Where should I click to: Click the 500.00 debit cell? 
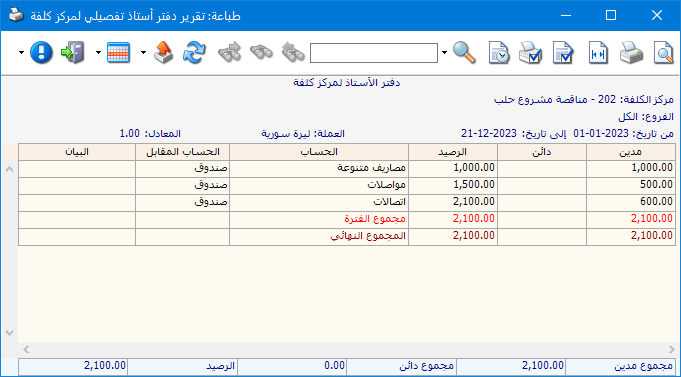(x=631, y=186)
